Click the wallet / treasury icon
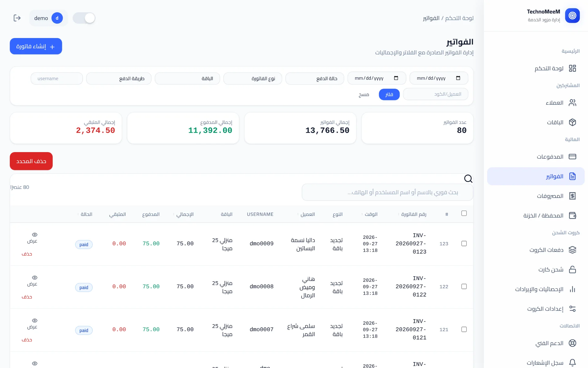 coord(572,216)
